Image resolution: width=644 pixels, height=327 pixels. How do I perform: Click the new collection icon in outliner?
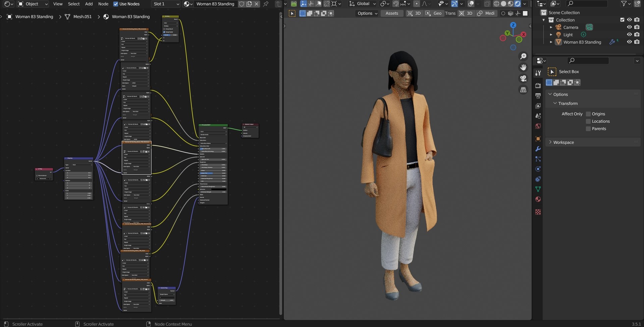pos(637,4)
